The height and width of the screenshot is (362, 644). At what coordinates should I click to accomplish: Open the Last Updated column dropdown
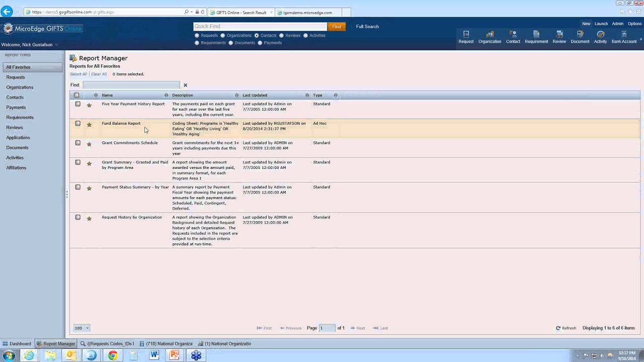307,95
